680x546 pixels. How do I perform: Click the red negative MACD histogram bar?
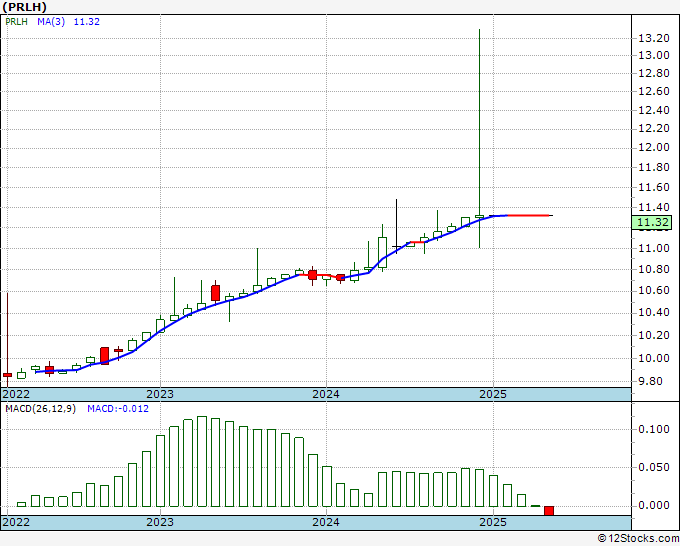click(x=548, y=511)
